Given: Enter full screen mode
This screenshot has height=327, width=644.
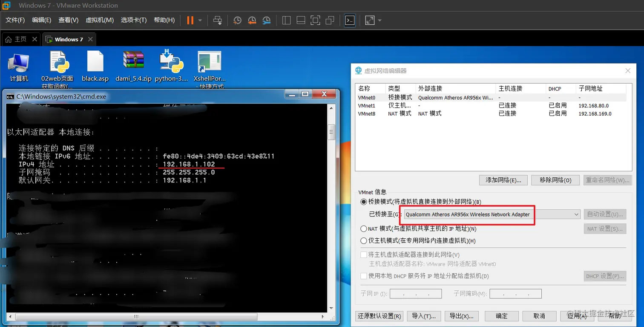Looking at the screenshot, I should click(x=316, y=20).
